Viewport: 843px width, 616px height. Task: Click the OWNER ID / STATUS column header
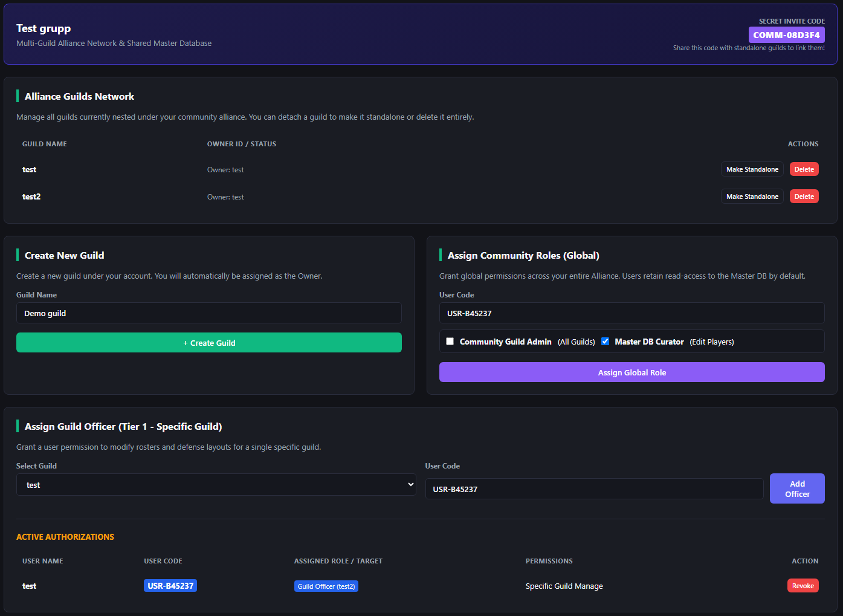click(x=242, y=144)
